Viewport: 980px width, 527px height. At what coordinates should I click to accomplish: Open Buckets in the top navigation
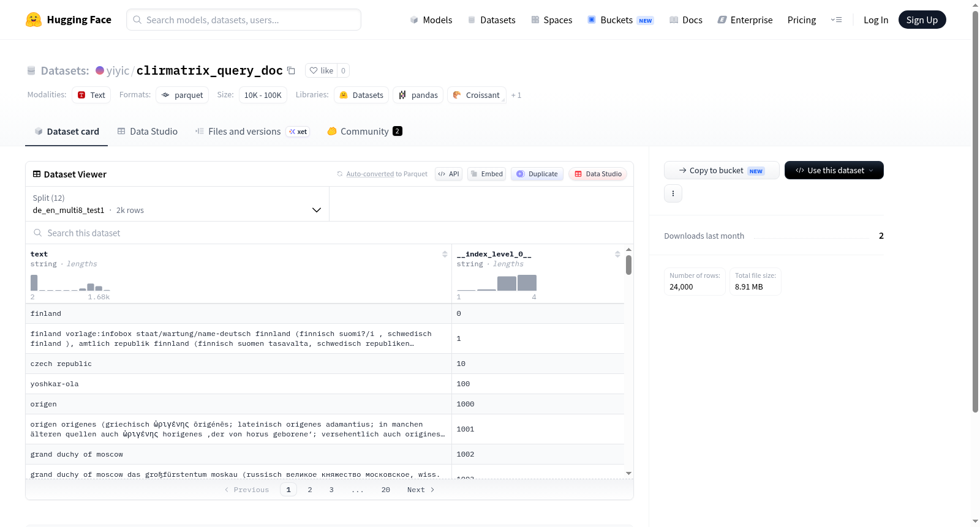click(620, 20)
